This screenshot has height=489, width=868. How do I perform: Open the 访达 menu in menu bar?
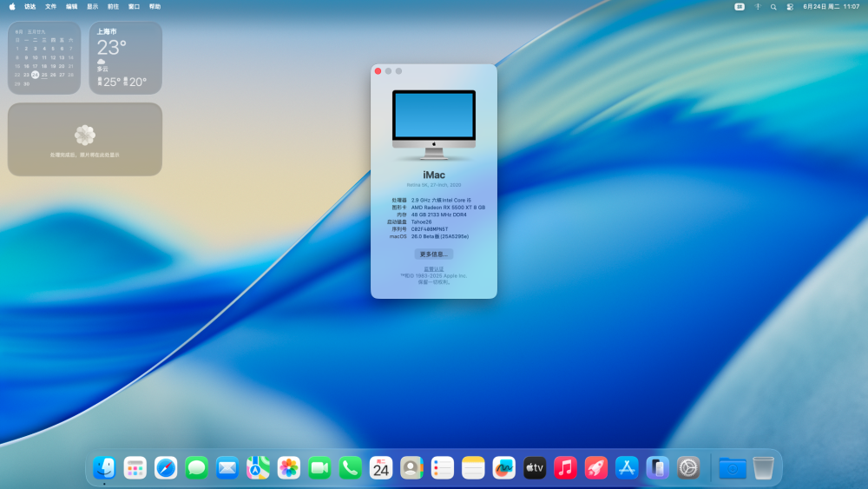point(30,7)
